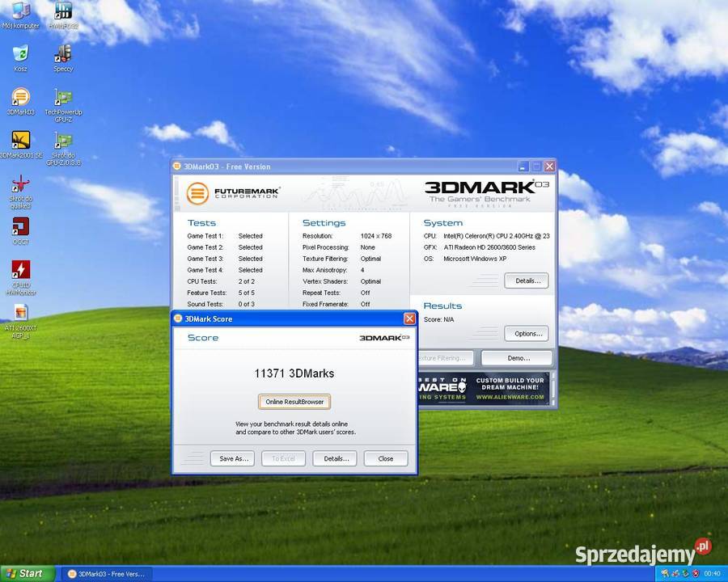Click the Safely Remove Hardware green tray icon
The width and height of the screenshot is (728, 582).
[x=685, y=574]
